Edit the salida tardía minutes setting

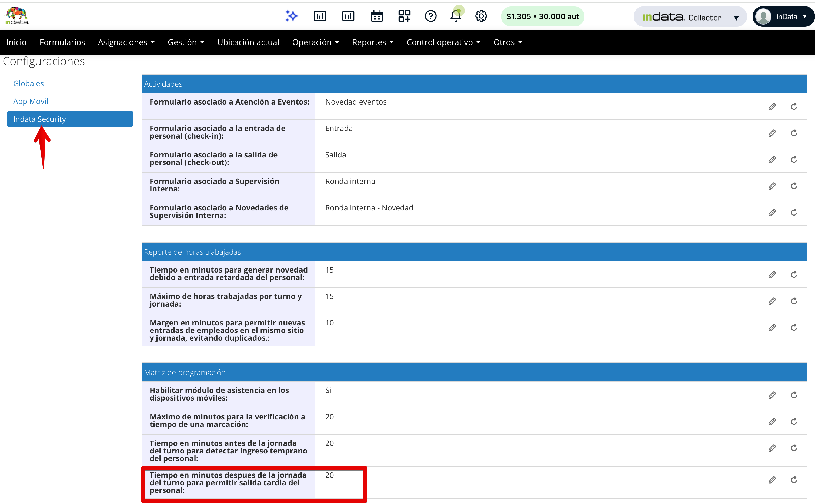772,480
